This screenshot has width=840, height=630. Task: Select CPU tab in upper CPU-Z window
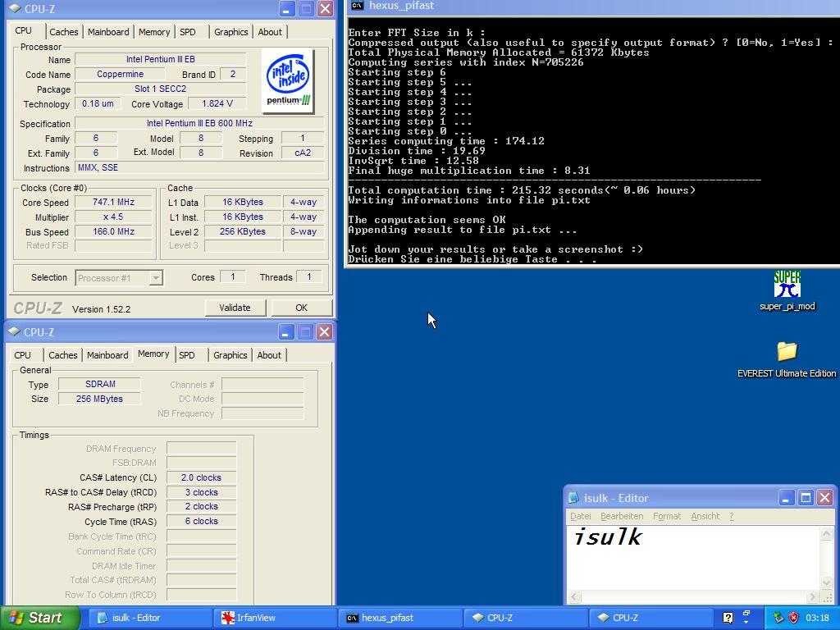pyautogui.click(x=24, y=30)
